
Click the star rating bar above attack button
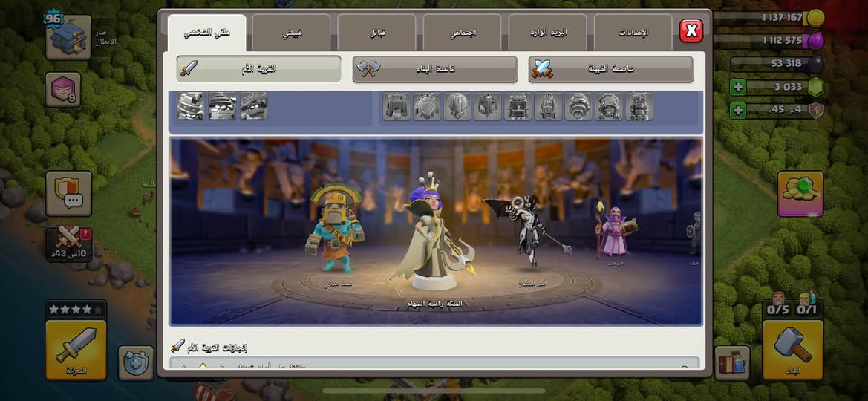pyautogui.click(x=76, y=310)
